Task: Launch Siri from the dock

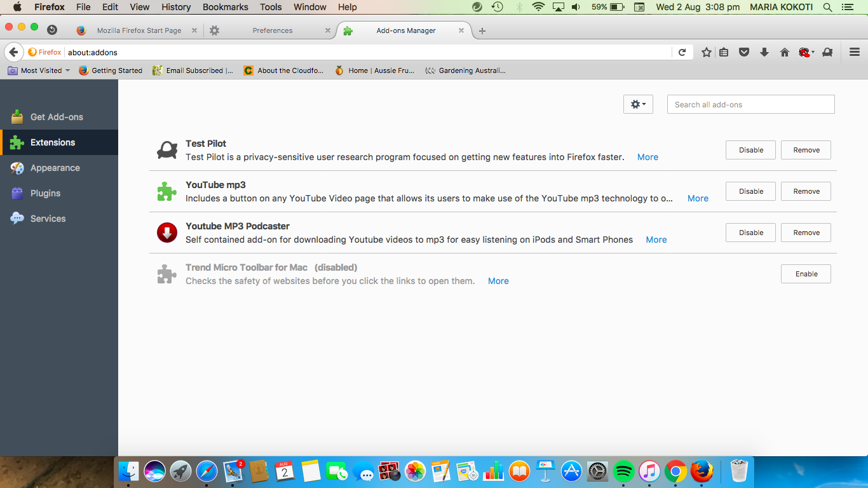Action: (x=154, y=471)
